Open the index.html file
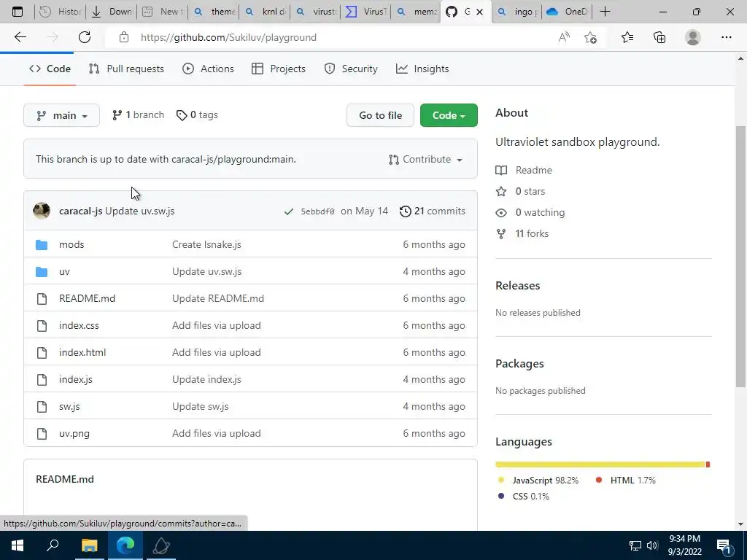Viewport: 747px width, 560px height. pyautogui.click(x=82, y=352)
